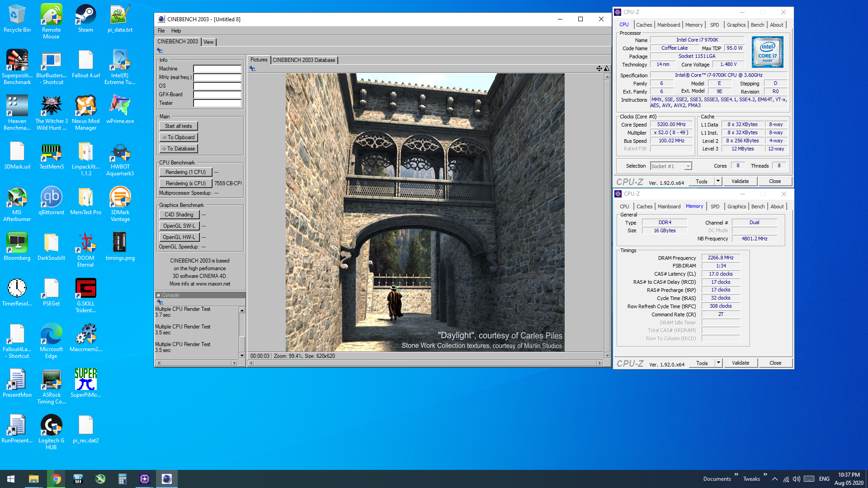Open the qBittorrent desktop icon

(51, 201)
